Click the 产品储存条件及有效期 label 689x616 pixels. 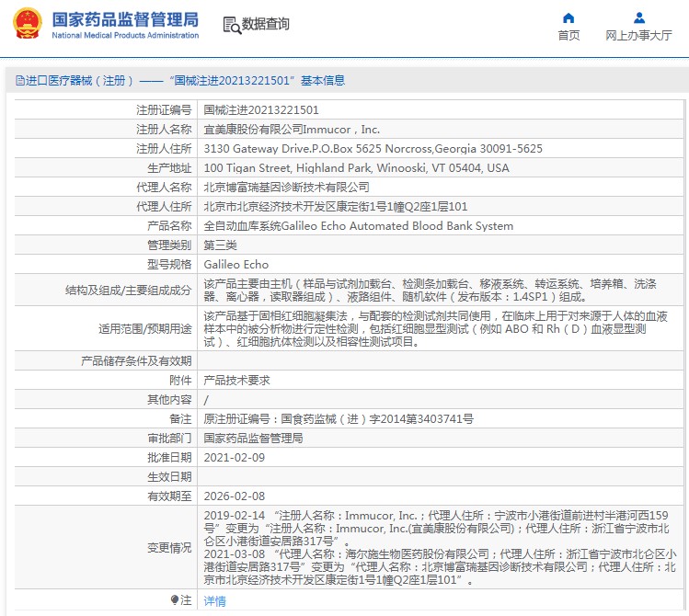pyautogui.click(x=136, y=361)
